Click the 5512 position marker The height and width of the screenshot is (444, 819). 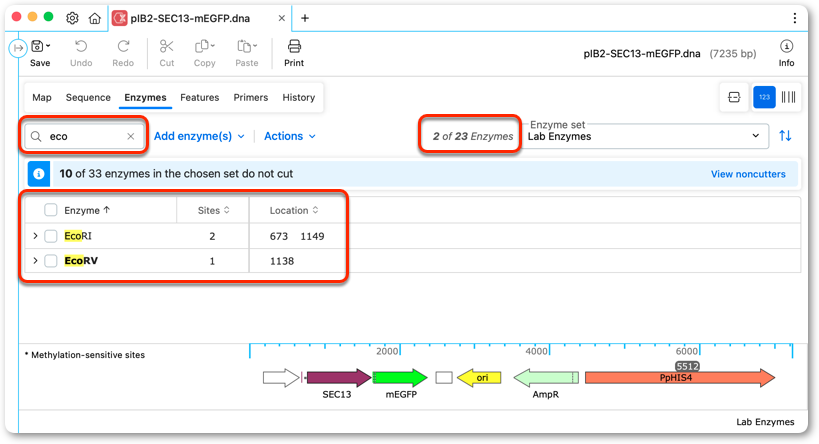[x=687, y=366]
